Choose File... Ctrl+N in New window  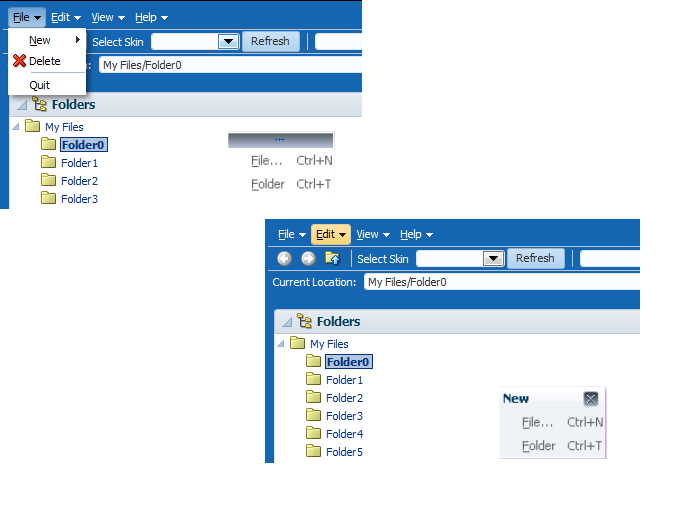coord(552,422)
